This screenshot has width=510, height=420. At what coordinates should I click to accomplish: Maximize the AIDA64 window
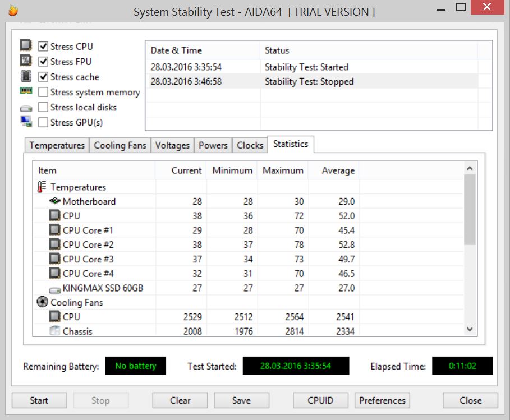coord(460,7)
